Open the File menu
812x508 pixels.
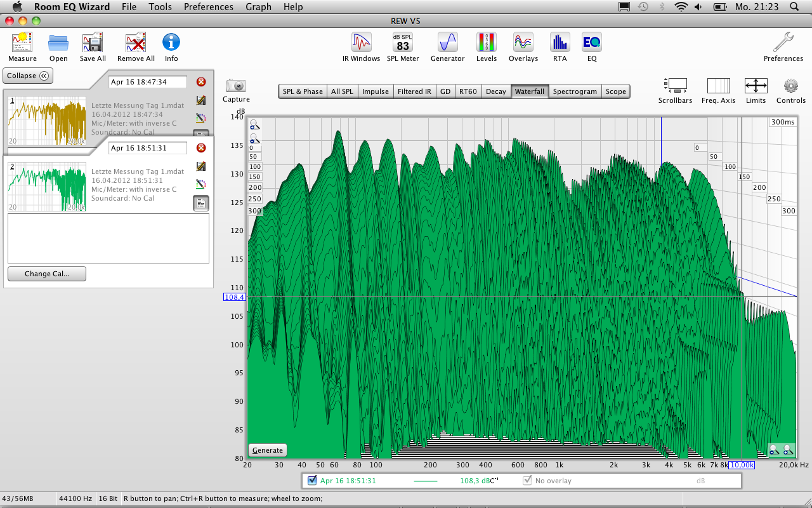coord(129,7)
